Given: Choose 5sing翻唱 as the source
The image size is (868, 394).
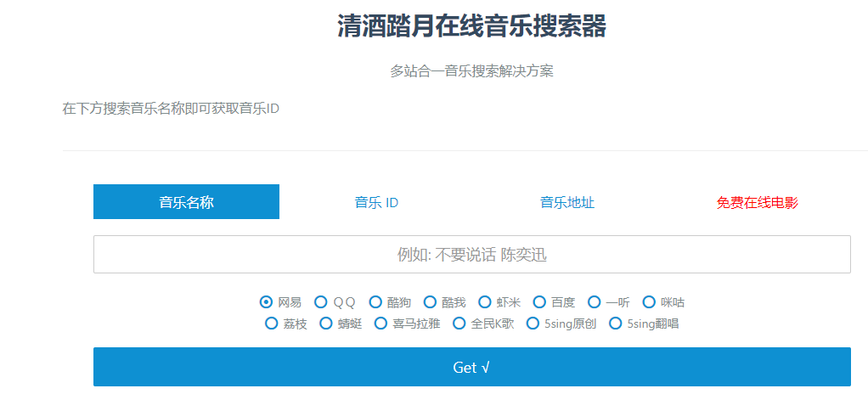Looking at the screenshot, I should coord(616,323).
